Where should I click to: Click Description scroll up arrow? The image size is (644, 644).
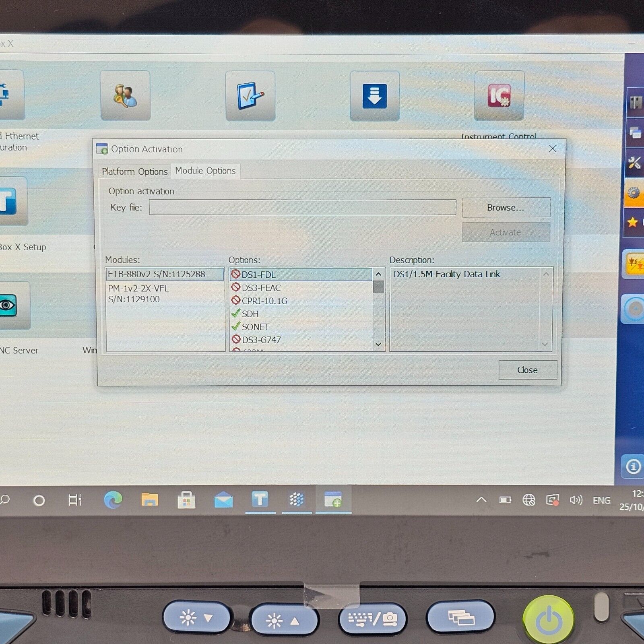pyautogui.click(x=546, y=274)
